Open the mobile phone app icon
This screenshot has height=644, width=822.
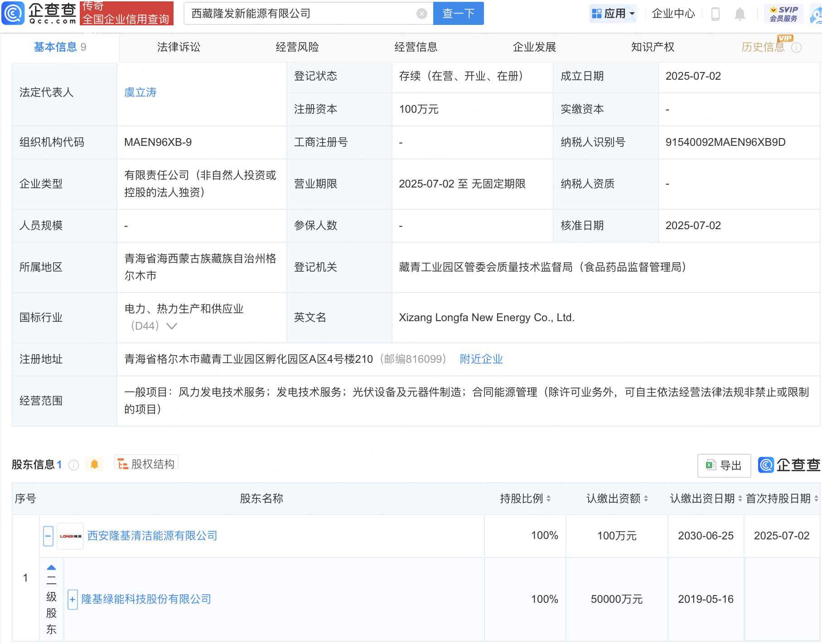(716, 14)
